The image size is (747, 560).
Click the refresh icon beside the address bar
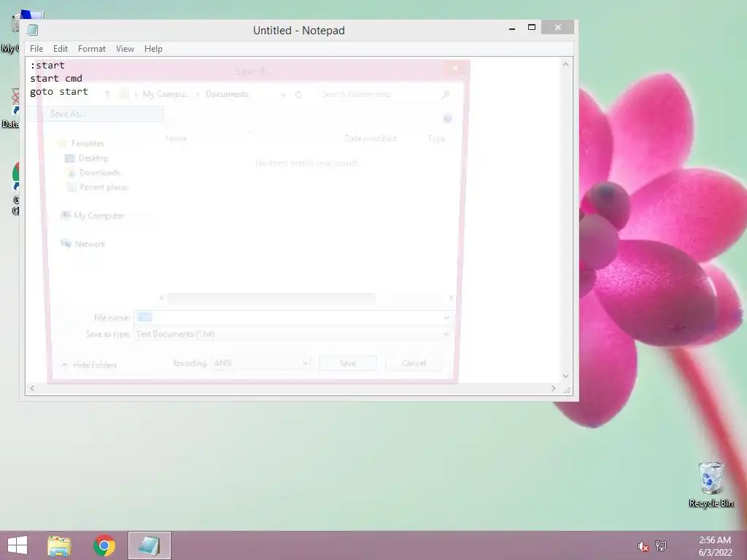(x=298, y=95)
